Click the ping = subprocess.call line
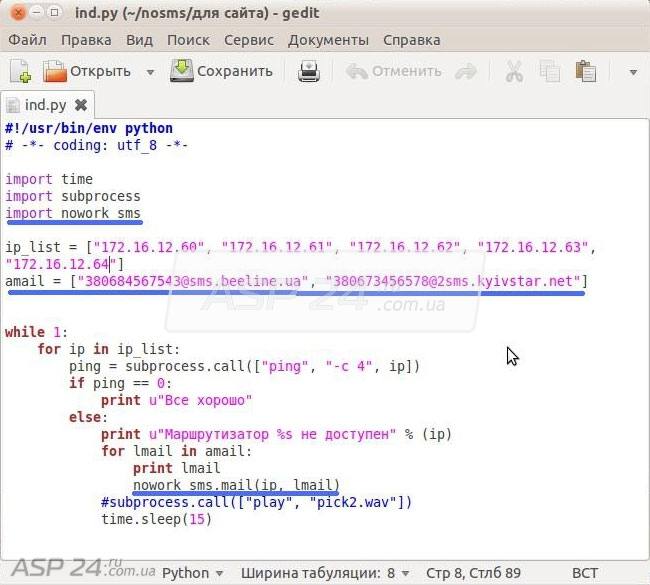Image resolution: width=650 pixels, height=585 pixels. [x=245, y=367]
